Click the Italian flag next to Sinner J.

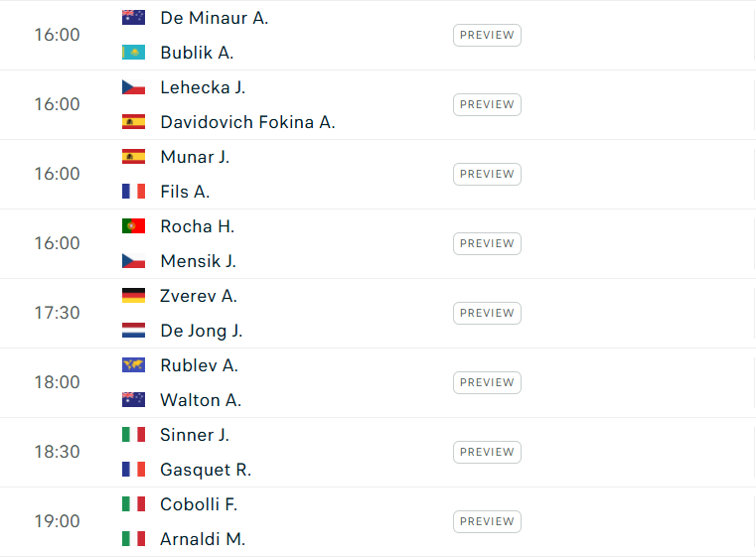(133, 435)
